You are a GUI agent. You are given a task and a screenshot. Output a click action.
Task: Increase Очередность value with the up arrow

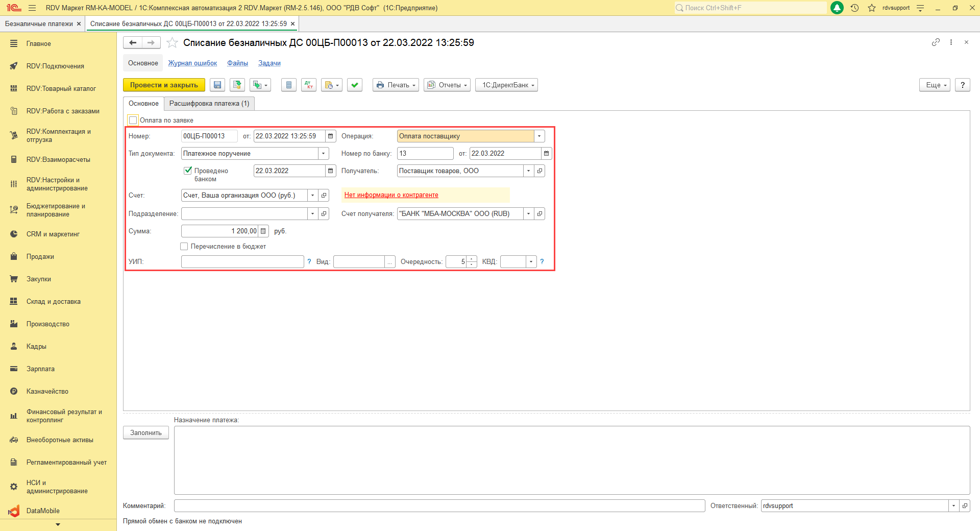[x=472, y=259]
